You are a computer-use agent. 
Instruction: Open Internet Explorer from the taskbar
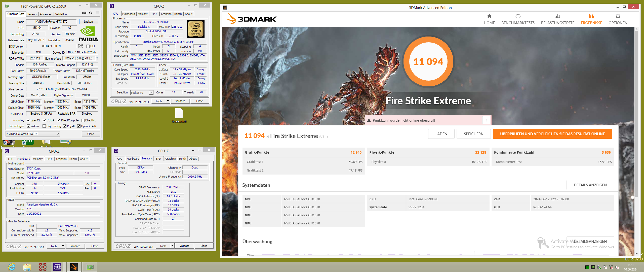point(12,267)
